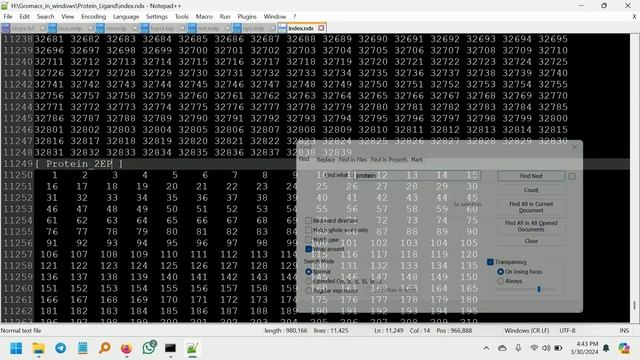Open File Explorer from the taskbar
640x360 pixels.
(38, 348)
